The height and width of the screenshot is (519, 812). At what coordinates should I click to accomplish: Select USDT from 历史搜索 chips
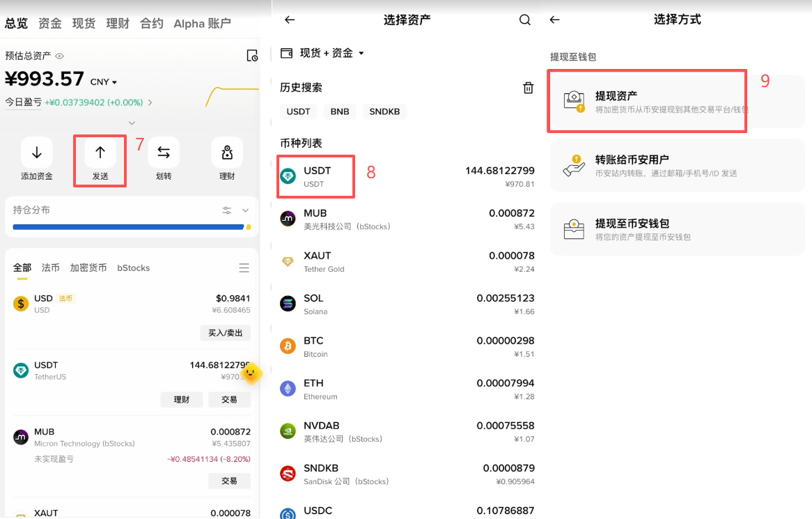tap(298, 111)
